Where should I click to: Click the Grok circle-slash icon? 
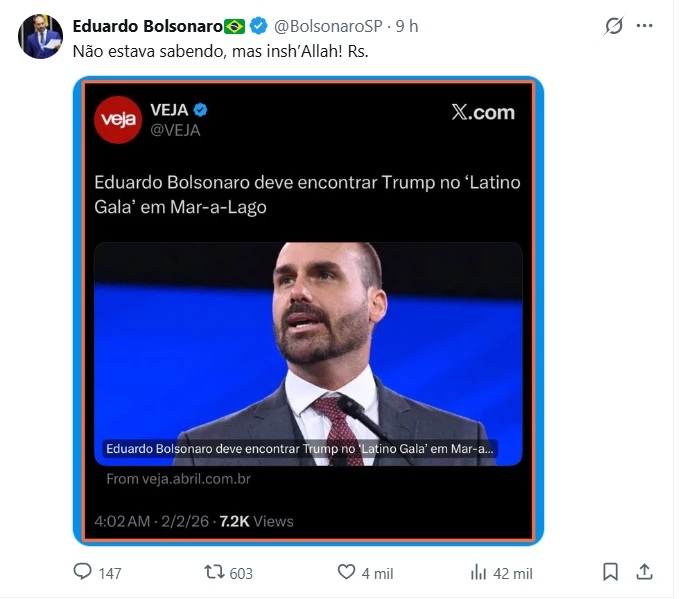614,27
